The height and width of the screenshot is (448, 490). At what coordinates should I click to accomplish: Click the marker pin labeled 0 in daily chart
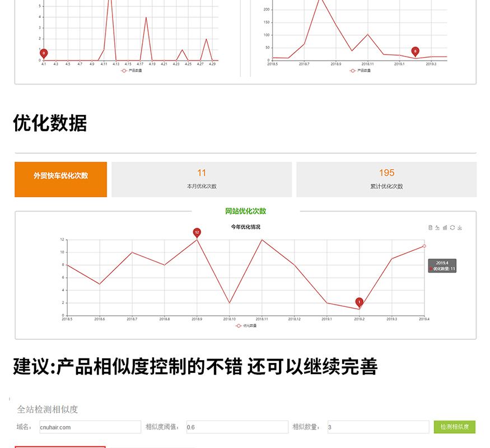coord(44,53)
